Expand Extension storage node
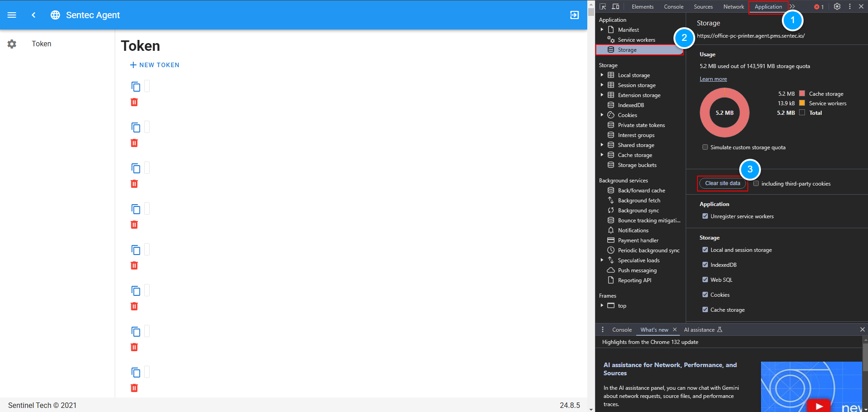Viewport: 868px width, 412px height. click(x=602, y=95)
